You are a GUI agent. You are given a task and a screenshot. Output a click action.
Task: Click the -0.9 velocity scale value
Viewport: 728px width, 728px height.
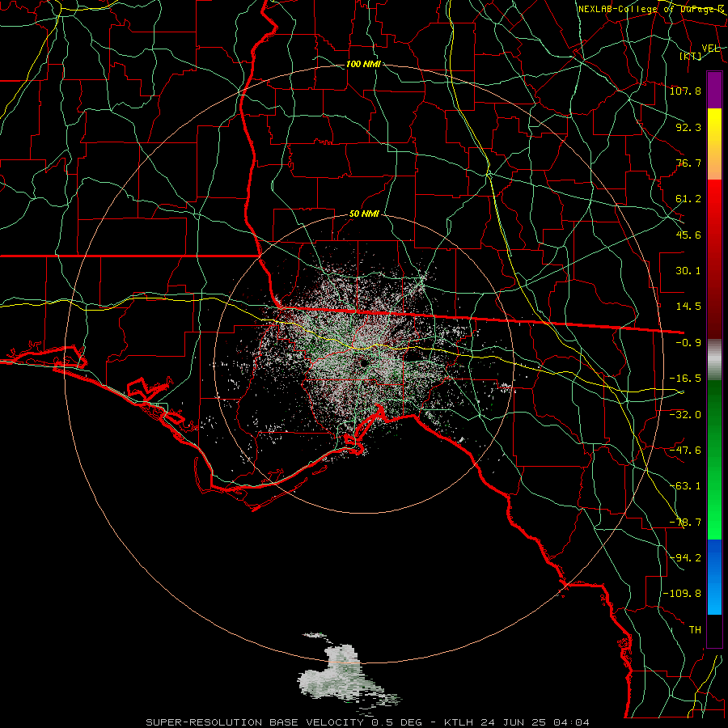[x=688, y=343]
